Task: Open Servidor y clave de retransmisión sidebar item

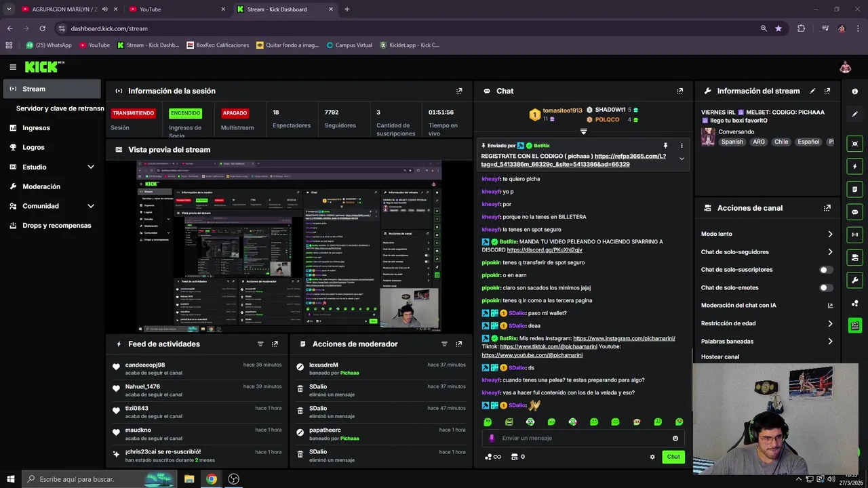Action: [x=58, y=108]
